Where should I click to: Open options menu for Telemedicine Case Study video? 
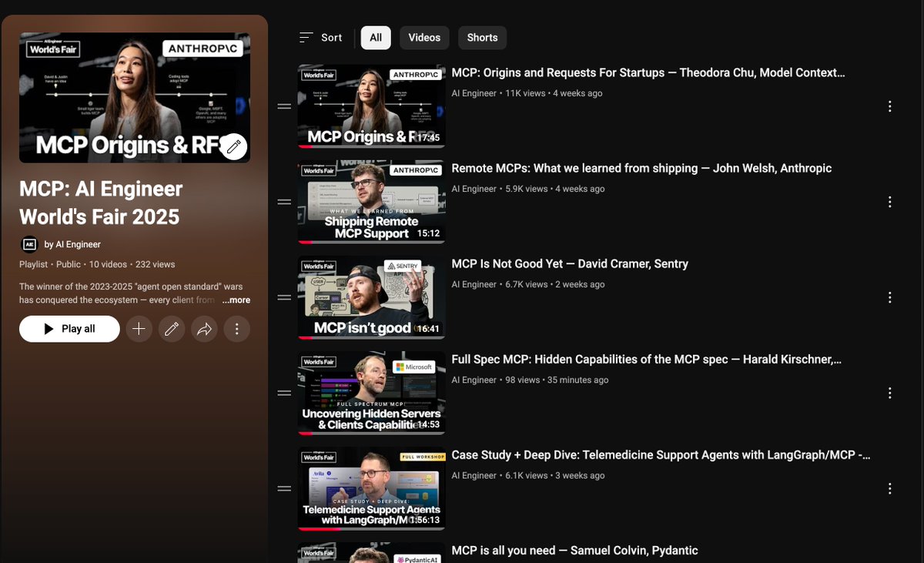(889, 488)
